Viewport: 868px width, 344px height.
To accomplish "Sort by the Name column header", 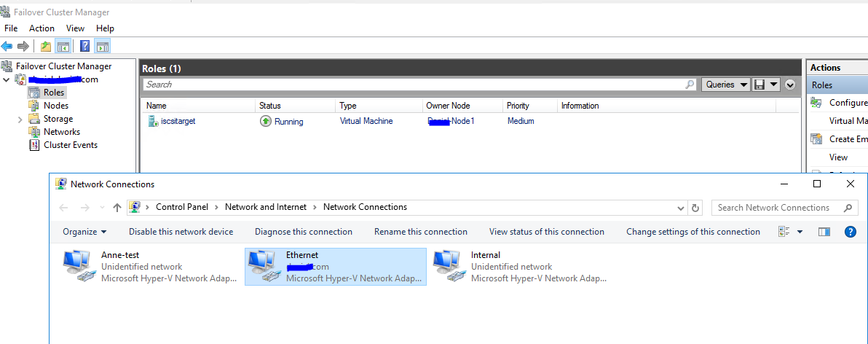I will [199, 106].
